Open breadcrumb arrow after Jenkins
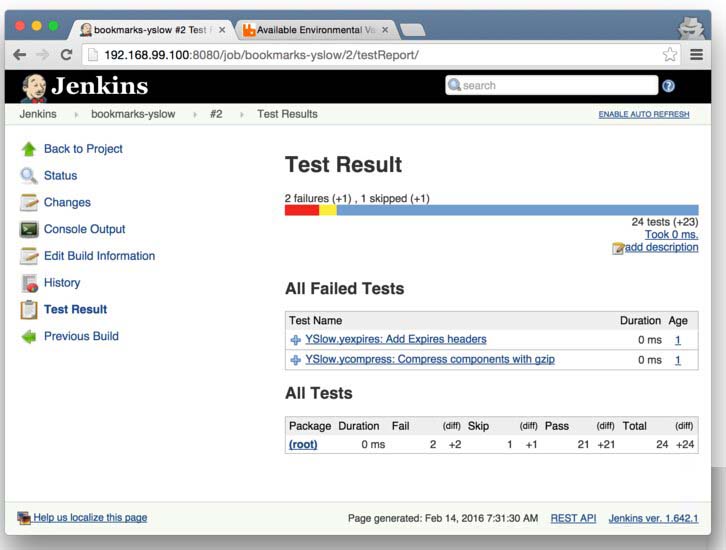 (76, 114)
